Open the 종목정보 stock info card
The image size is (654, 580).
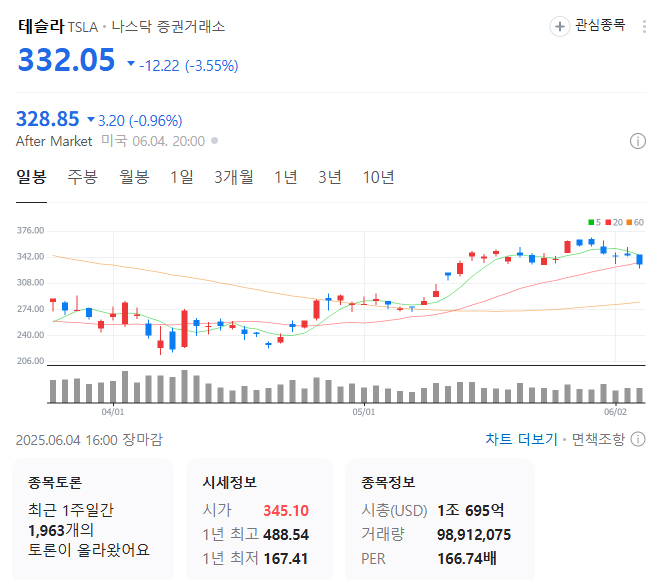(x=440, y=519)
